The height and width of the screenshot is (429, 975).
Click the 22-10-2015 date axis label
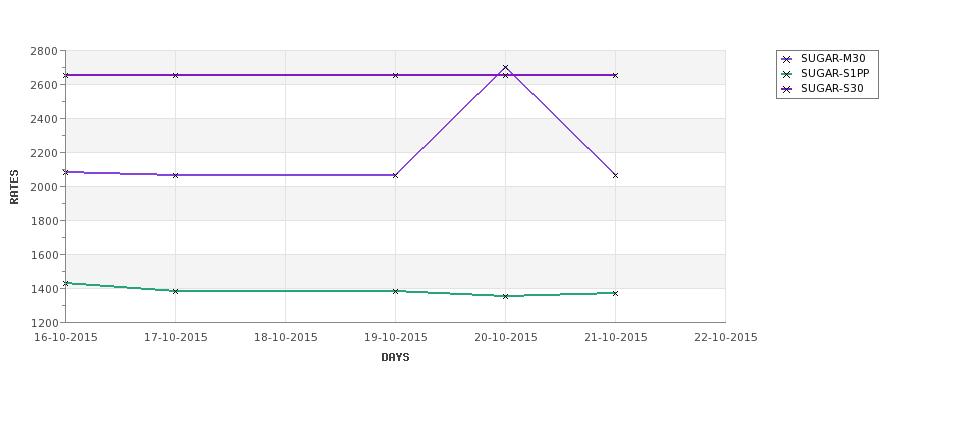coord(726,338)
